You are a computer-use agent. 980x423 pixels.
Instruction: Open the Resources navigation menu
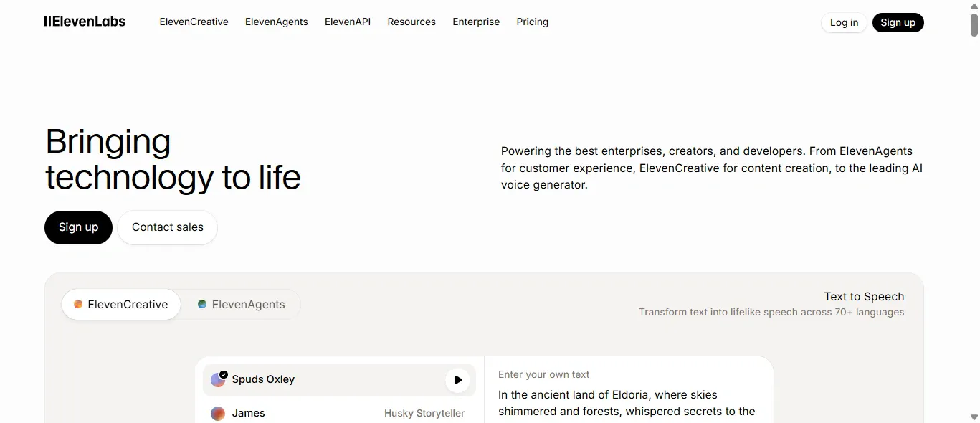point(411,22)
